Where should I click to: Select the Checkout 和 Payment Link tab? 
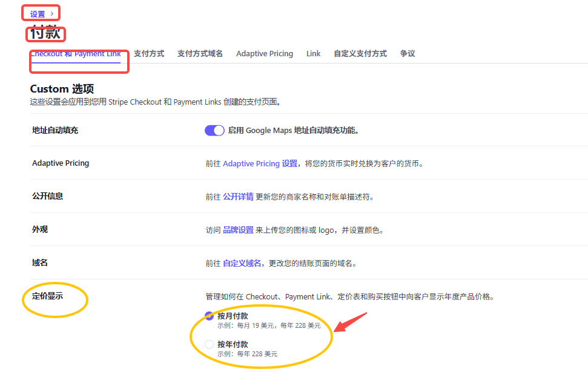pyautogui.click(x=78, y=53)
